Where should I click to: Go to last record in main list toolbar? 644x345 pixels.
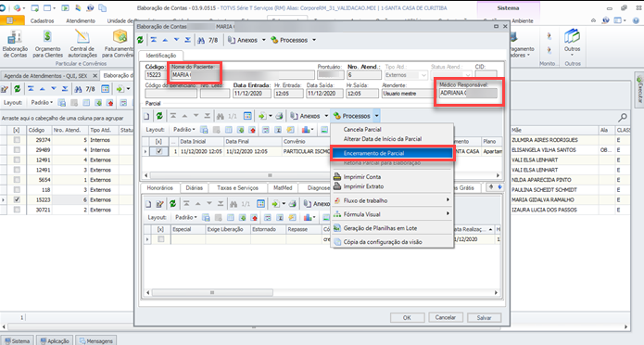point(65,89)
